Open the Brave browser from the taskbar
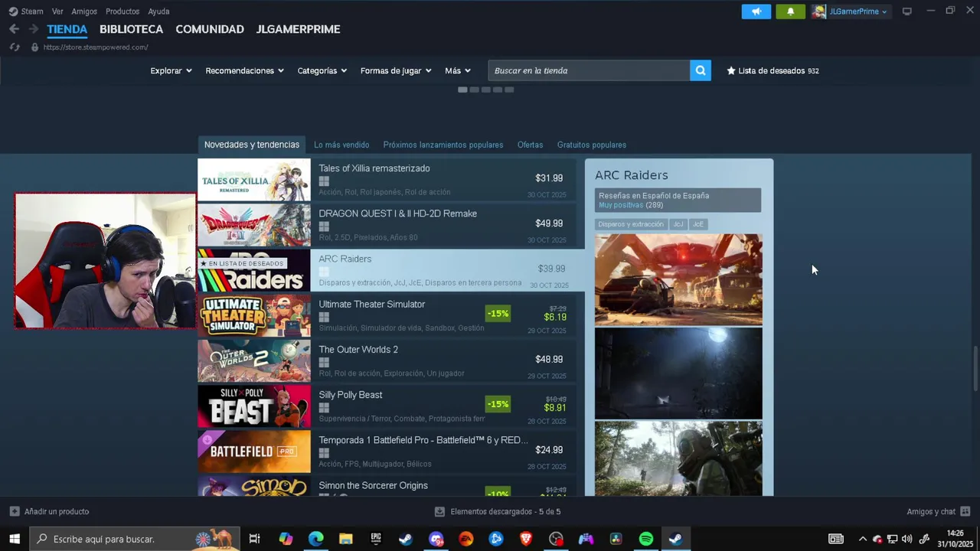The image size is (980, 551). [x=526, y=539]
